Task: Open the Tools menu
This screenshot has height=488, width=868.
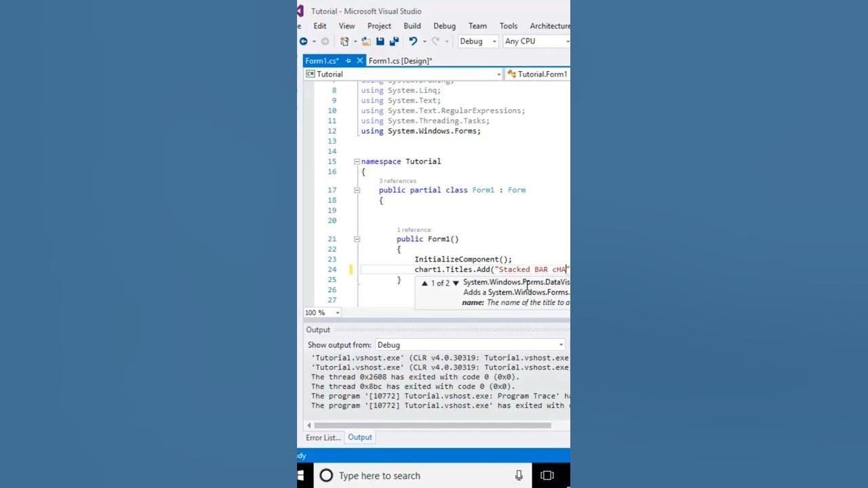Action: point(509,26)
